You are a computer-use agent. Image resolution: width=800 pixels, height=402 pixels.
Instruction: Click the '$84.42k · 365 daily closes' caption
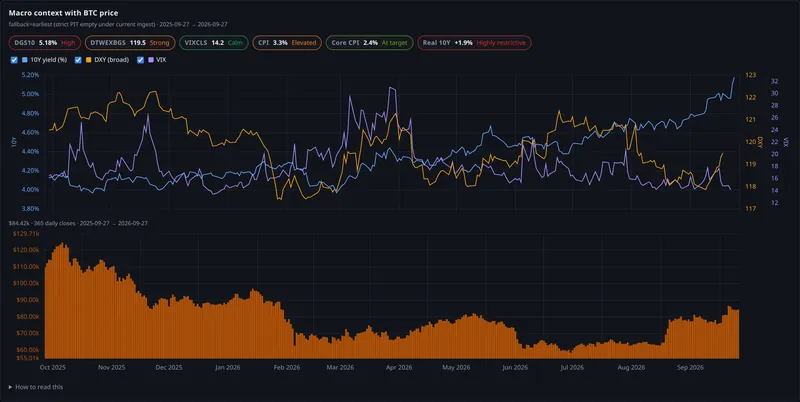pyautogui.click(x=78, y=223)
